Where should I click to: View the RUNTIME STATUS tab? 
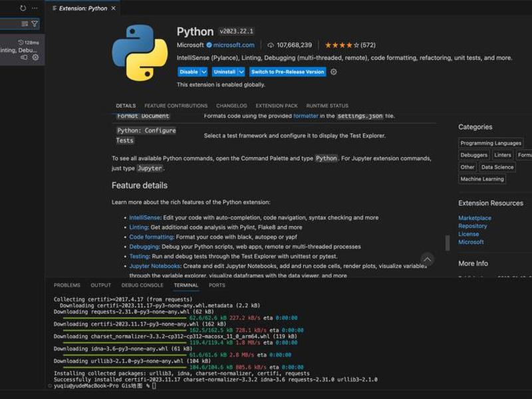click(327, 106)
